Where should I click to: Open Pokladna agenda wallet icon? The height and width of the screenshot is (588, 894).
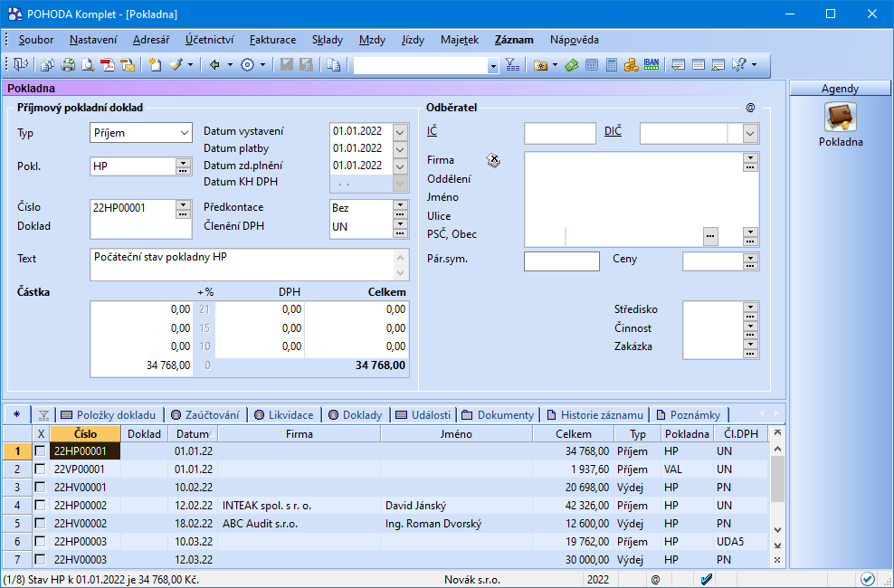click(x=841, y=118)
